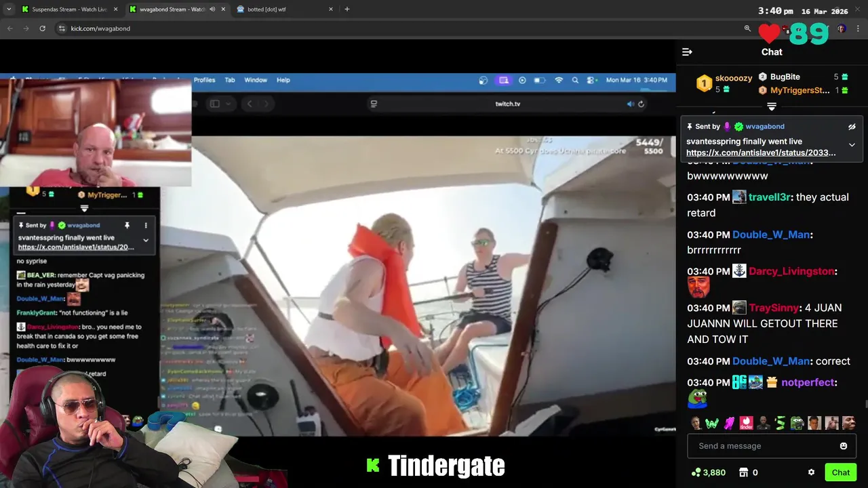Open the wvagabond profile in the pinned message
The height and width of the screenshot is (488, 868).
(x=765, y=127)
